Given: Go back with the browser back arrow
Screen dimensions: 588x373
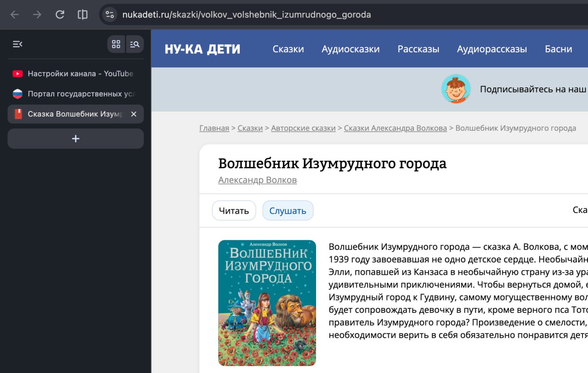Looking at the screenshot, I should pos(15,15).
